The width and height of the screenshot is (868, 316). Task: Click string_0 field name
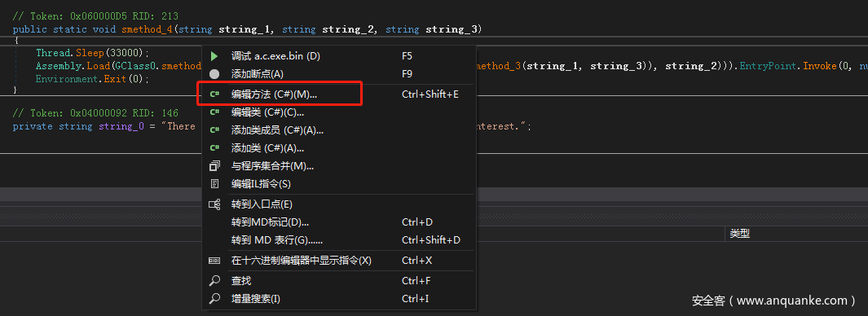click(121, 126)
